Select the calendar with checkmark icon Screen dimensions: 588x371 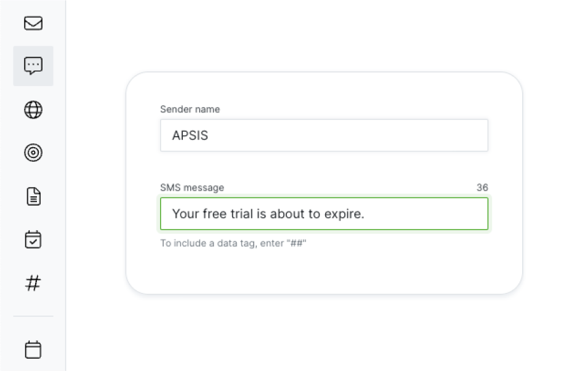[33, 239]
